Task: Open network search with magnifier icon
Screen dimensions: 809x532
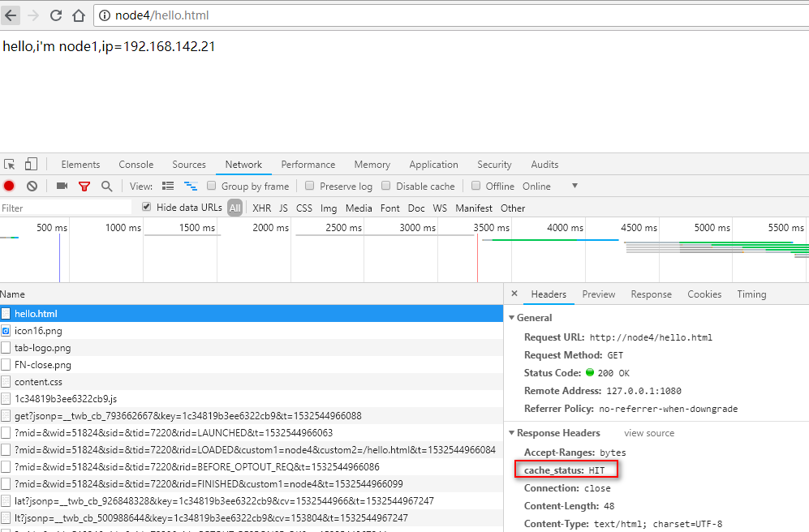Action: click(107, 186)
